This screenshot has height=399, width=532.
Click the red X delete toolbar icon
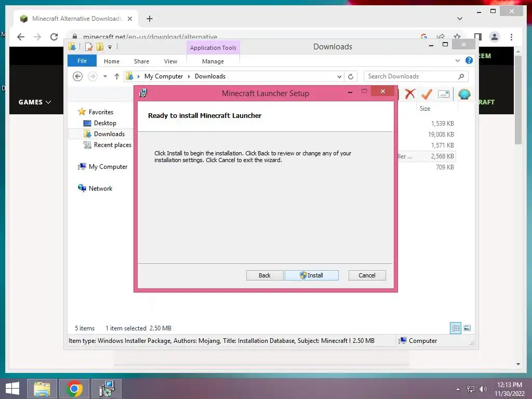coord(410,94)
